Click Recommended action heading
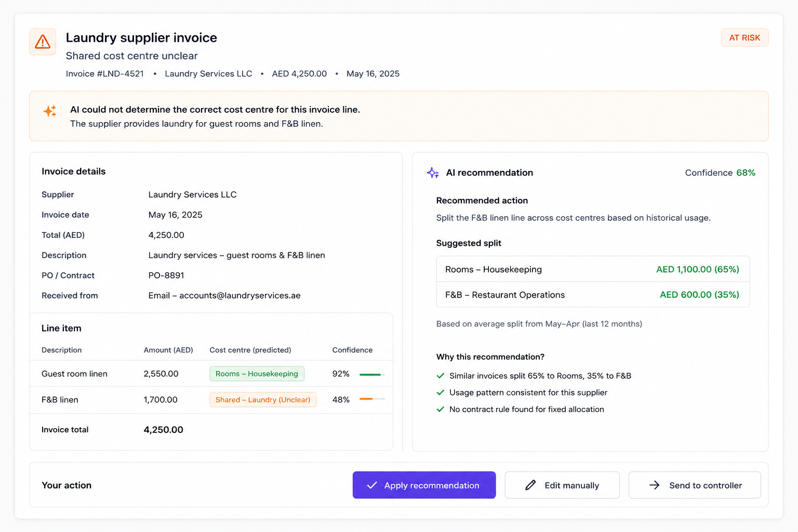The image size is (798, 532). click(482, 201)
